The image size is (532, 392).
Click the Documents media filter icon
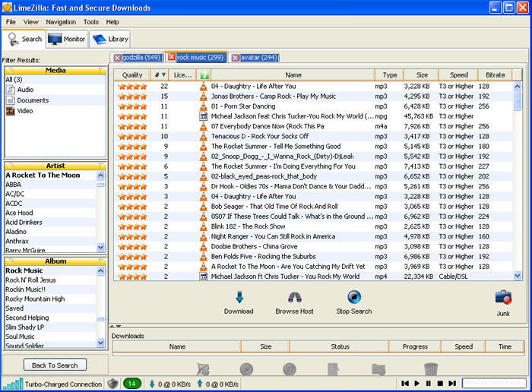point(11,100)
